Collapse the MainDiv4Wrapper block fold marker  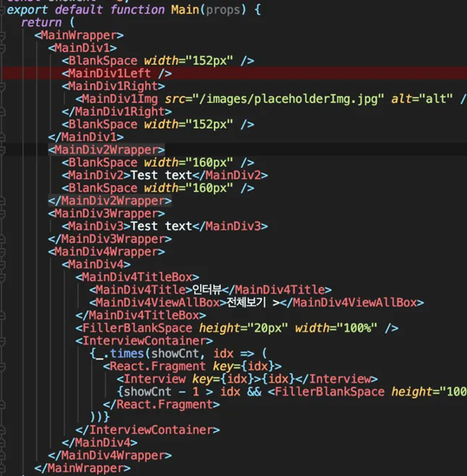(x=3, y=252)
